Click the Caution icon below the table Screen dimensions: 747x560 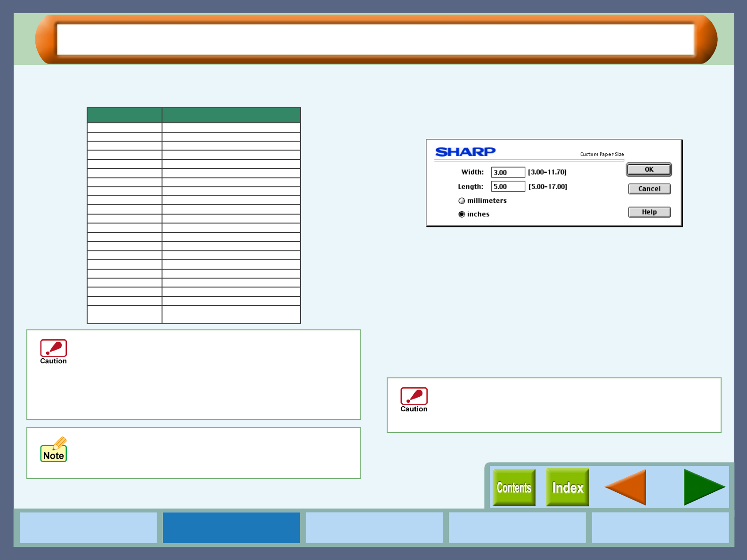pyautogui.click(x=53, y=352)
